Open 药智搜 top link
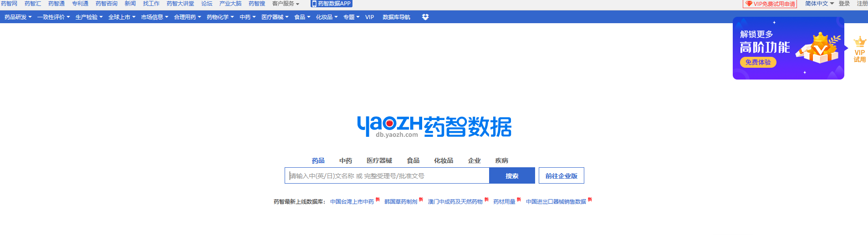Viewport: 868px width, 235px height. (257, 4)
